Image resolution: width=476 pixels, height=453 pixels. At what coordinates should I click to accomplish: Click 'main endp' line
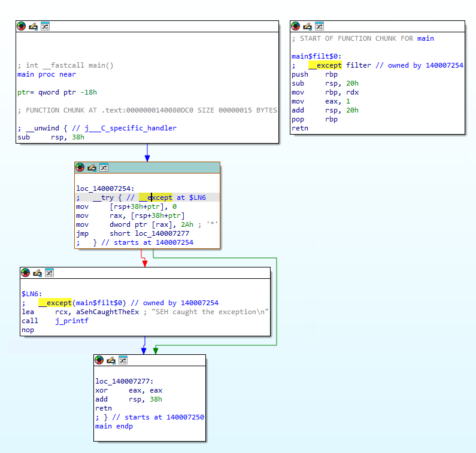coord(114,426)
